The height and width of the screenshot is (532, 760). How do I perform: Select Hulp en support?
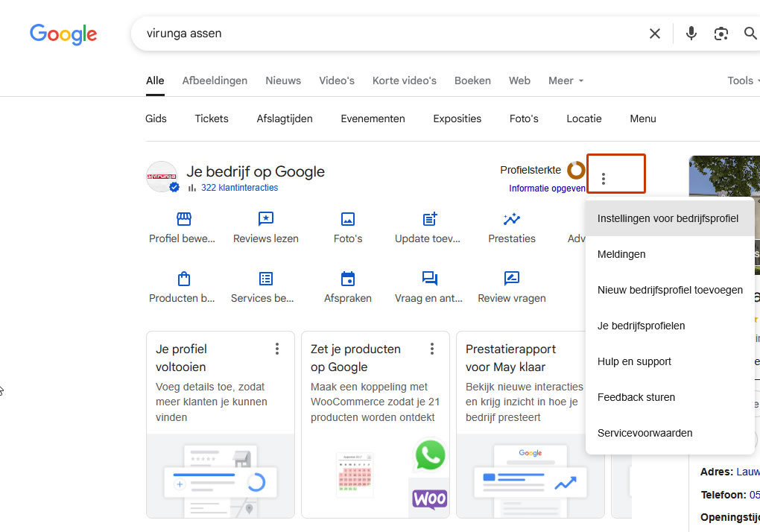(x=670, y=362)
